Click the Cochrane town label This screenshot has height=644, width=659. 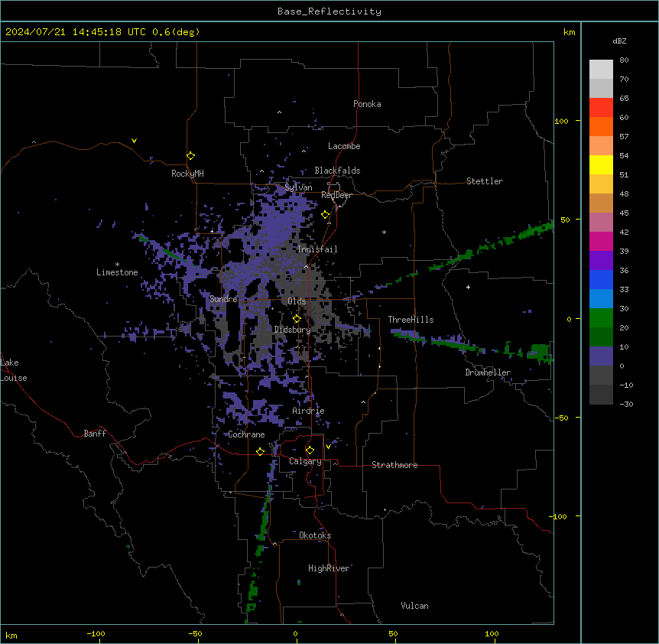246,434
